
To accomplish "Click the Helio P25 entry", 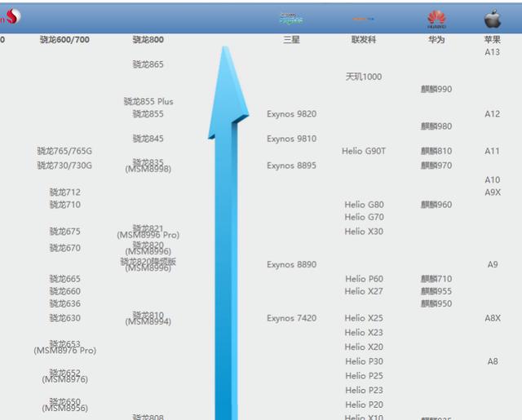I will (365, 375).
